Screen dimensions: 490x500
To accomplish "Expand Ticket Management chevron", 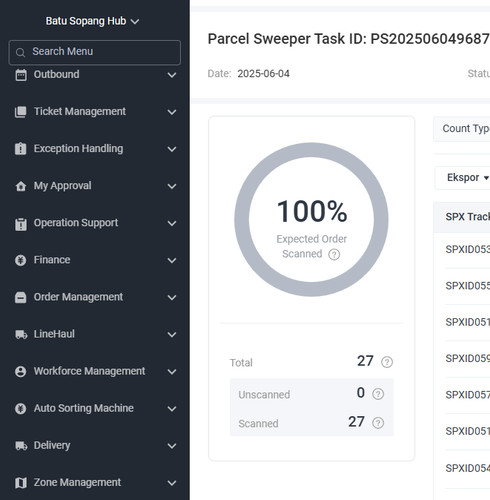I will point(172,112).
